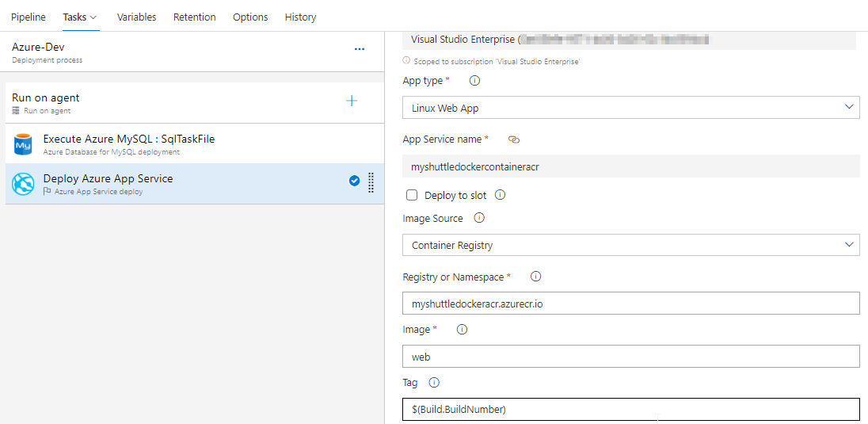Open the Tasks tab dropdown
The height and width of the screenshot is (424, 868).
tap(80, 17)
